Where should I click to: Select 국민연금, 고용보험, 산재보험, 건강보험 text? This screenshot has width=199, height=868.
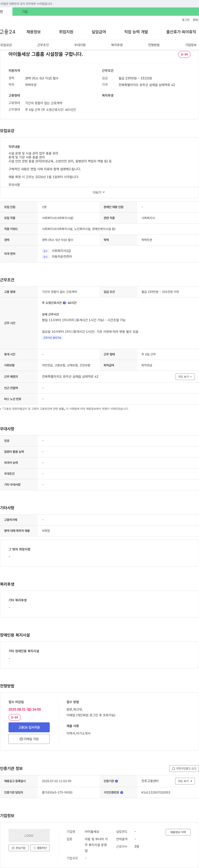click(x=66, y=365)
